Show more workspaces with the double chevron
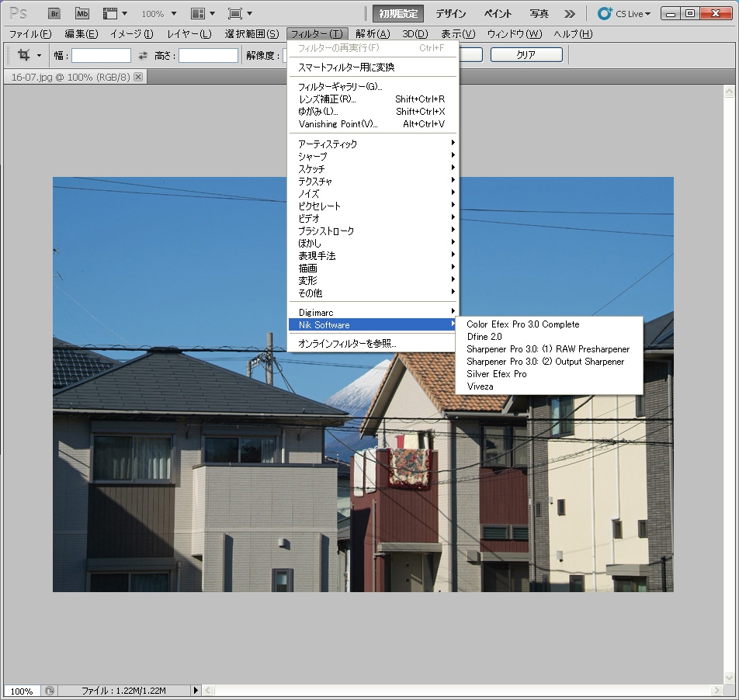Viewport: 739px width, 700px height. (x=570, y=13)
